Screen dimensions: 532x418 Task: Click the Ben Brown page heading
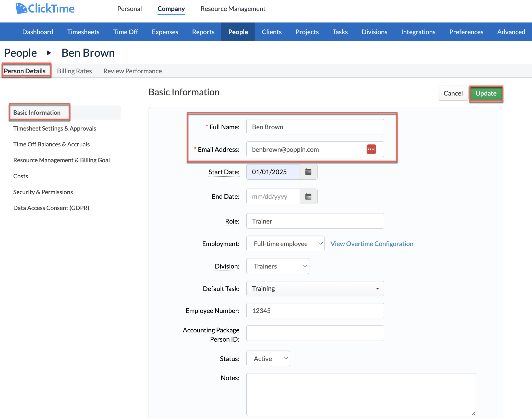pyautogui.click(x=88, y=53)
